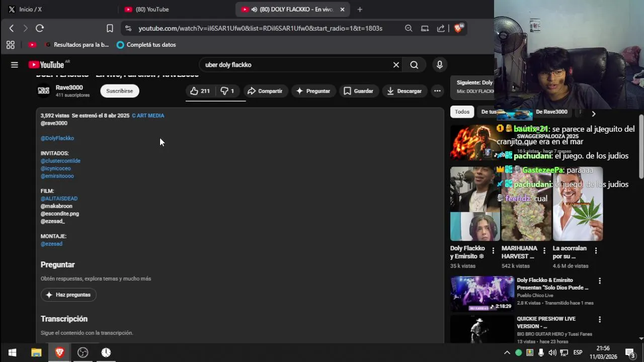Open File Explorer from taskbar
This screenshot has width=644, height=362.
coord(36,352)
